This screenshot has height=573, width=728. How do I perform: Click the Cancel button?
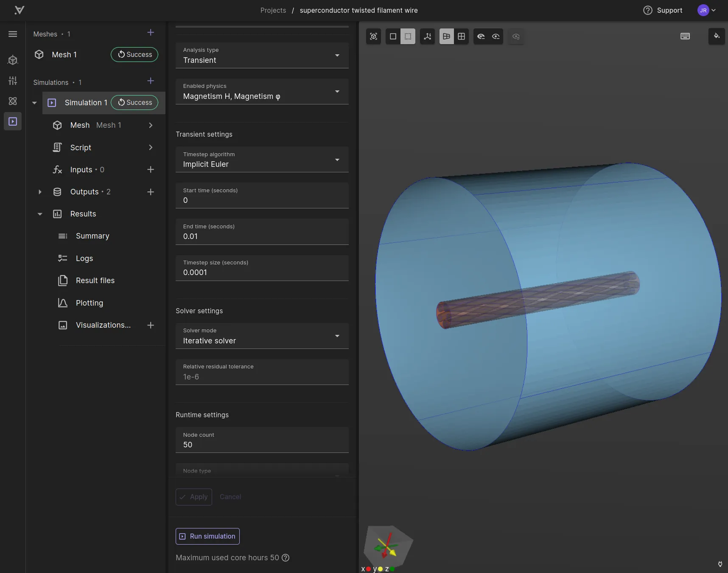coord(230,497)
